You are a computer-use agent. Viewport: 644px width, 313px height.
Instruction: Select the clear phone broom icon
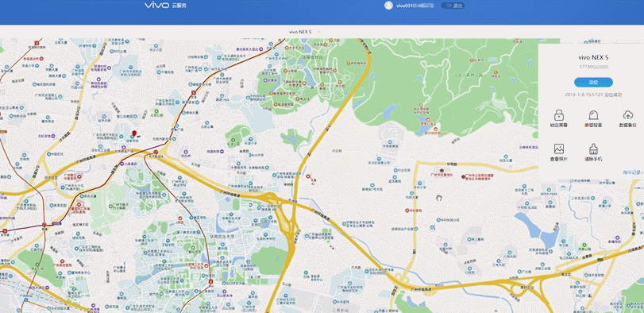[593, 149]
